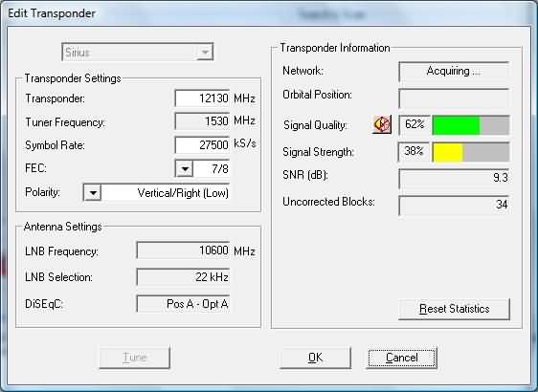Click the FEC value 7/8

click(x=212, y=168)
